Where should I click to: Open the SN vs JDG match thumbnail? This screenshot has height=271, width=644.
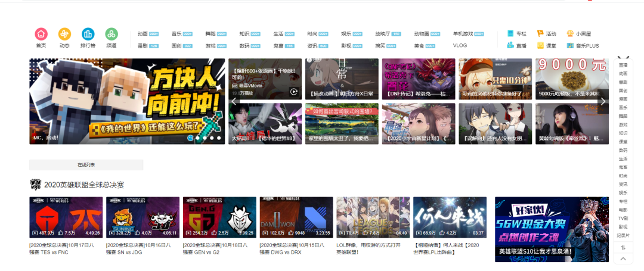143,217
